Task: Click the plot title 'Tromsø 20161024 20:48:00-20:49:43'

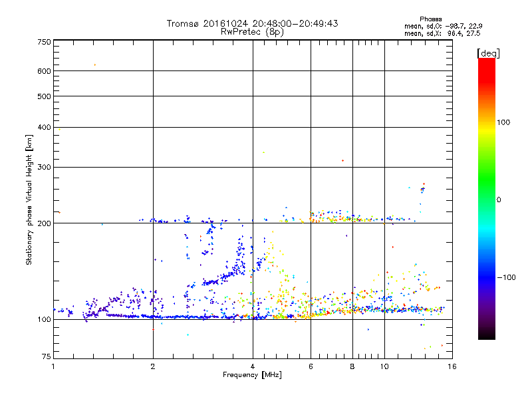Action: click(x=252, y=23)
